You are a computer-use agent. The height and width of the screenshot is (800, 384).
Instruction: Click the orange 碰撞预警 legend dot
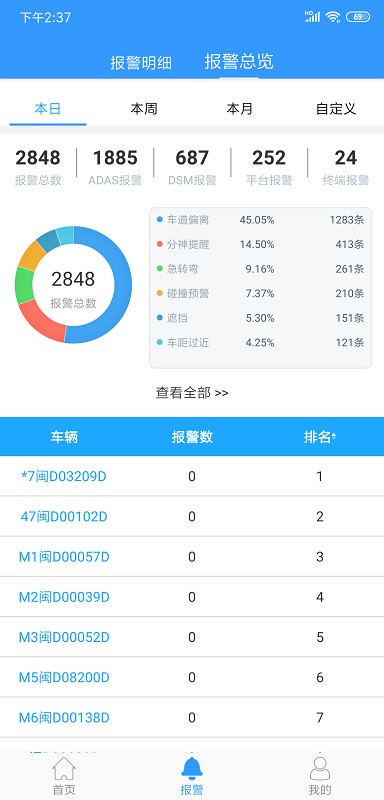tap(160, 293)
